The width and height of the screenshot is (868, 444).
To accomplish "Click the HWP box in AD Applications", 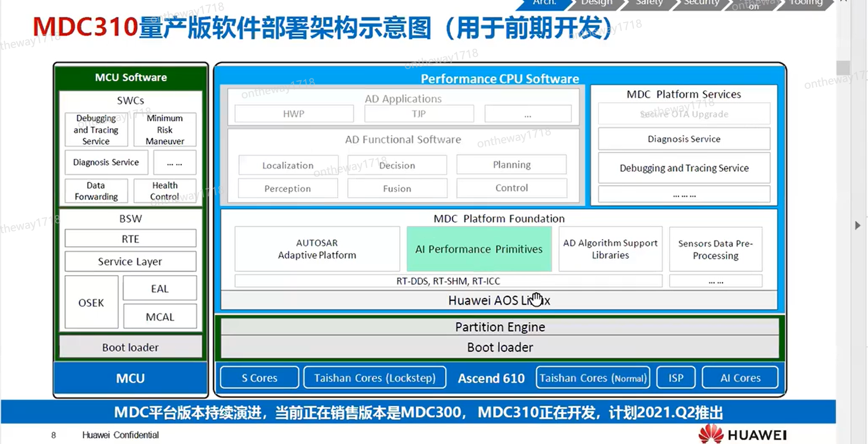I will coord(294,114).
